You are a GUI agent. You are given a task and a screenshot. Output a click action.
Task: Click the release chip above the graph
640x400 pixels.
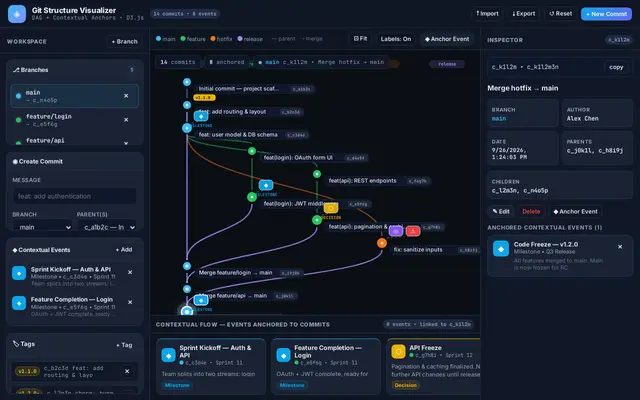447,64
